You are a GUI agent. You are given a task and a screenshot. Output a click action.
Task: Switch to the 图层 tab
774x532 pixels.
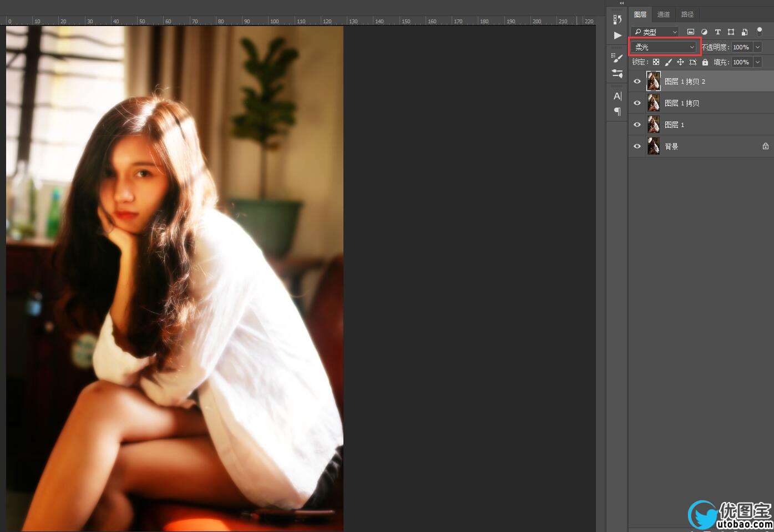[640, 14]
